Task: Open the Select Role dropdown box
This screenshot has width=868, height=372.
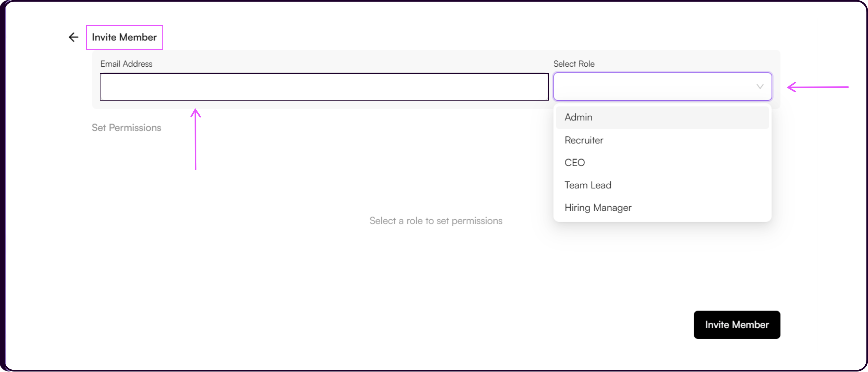Action: point(662,87)
